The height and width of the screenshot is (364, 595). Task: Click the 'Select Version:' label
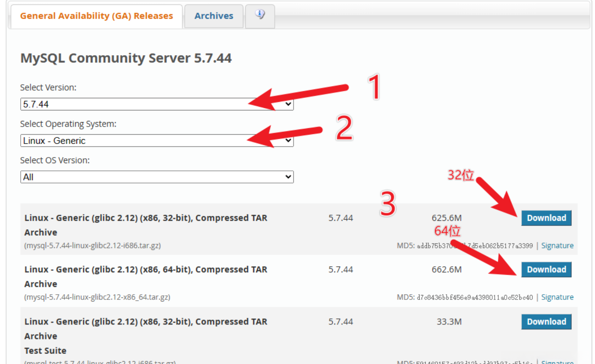click(48, 88)
